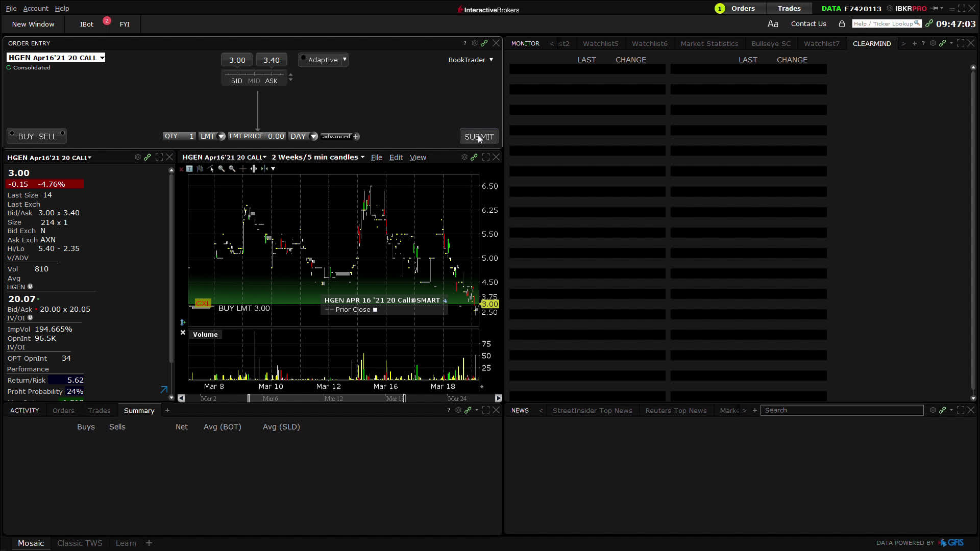Toggle the BUY side selector
980x551 pixels.
pyautogui.click(x=26, y=136)
